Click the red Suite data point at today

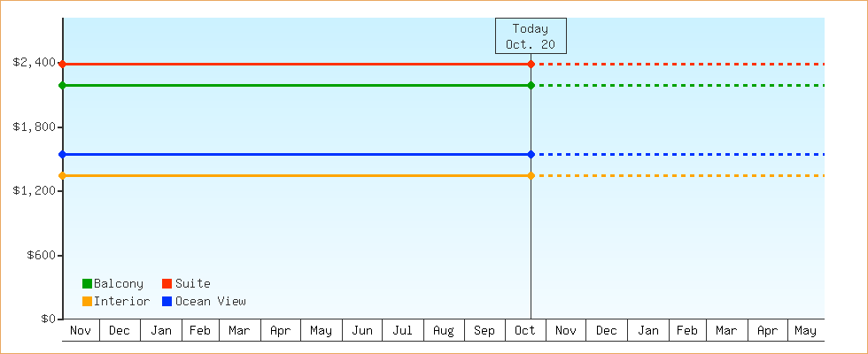[531, 64]
